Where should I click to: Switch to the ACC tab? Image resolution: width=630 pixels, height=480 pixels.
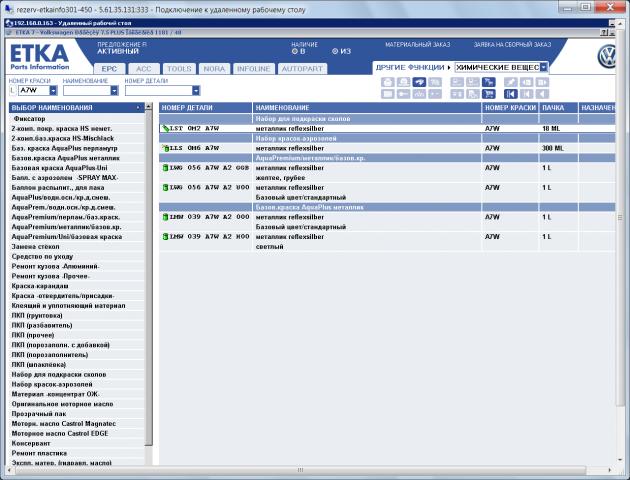tap(144, 69)
